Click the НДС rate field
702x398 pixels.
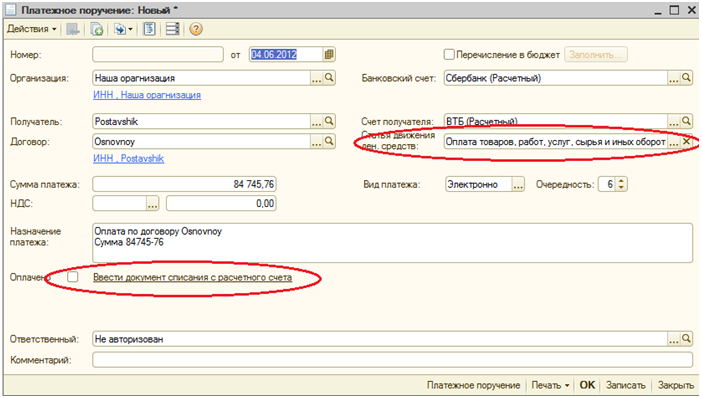120,203
